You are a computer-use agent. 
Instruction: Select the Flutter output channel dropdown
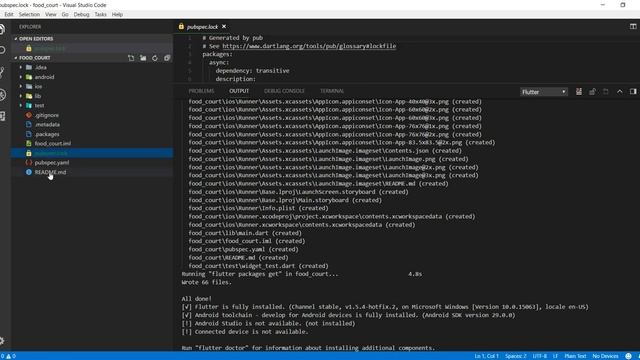544,92
